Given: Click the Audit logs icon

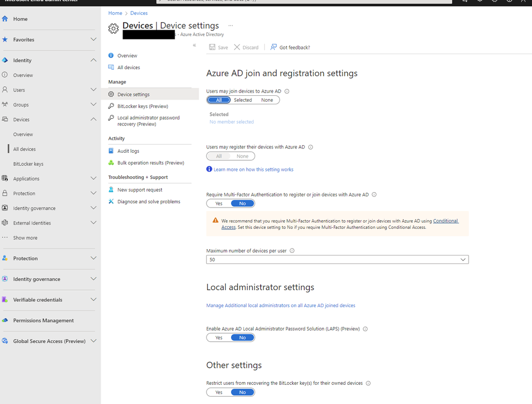Looking at the screenshot, I should (111, 151).
